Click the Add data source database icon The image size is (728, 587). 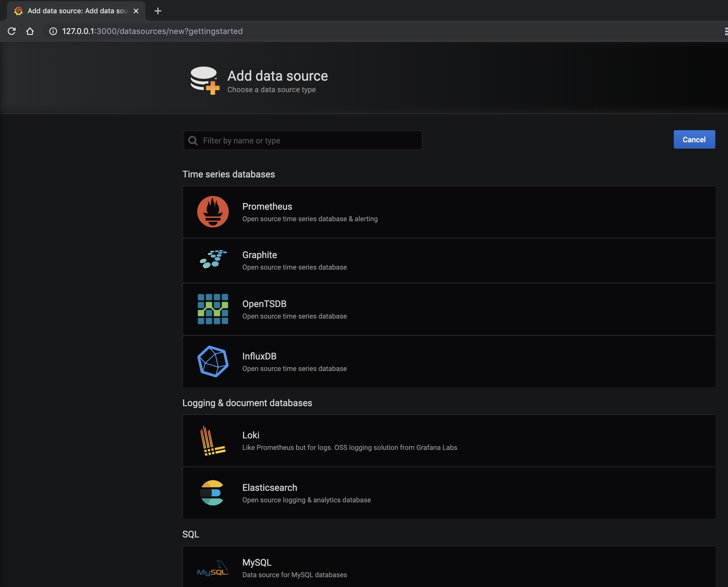(205, 80)
